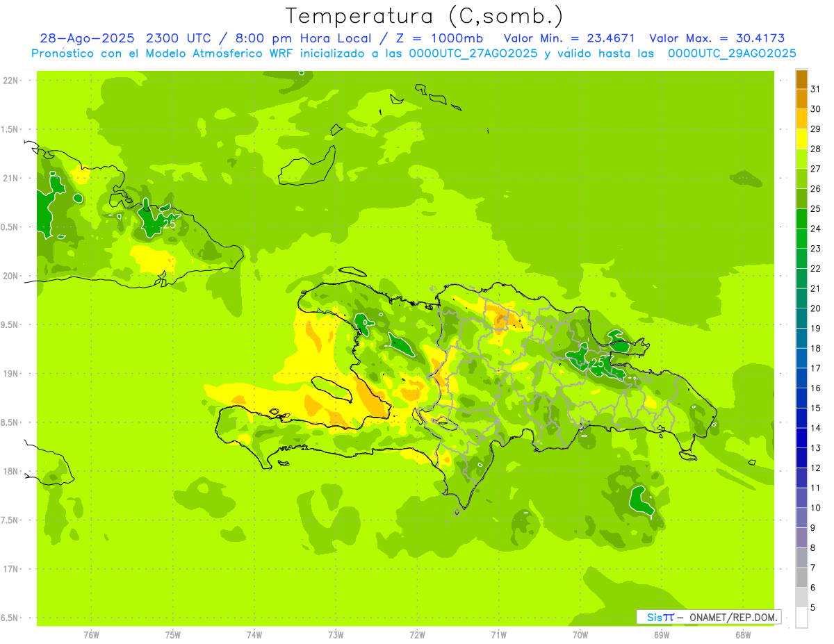
Task: Click the 18N latitude label
Action: point(11,472)
